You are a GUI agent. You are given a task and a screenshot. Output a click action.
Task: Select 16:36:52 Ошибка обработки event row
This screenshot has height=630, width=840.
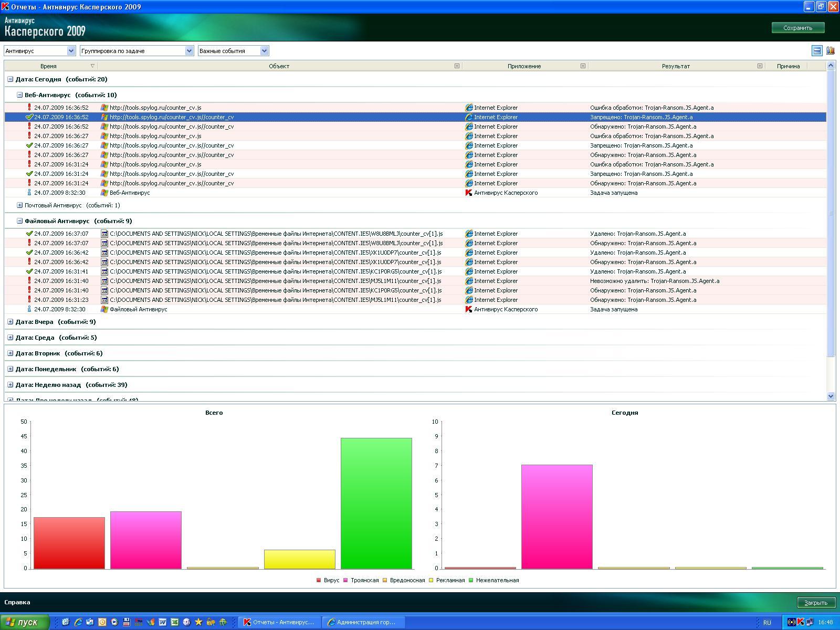pyautogui.click(x=415, y=108)
